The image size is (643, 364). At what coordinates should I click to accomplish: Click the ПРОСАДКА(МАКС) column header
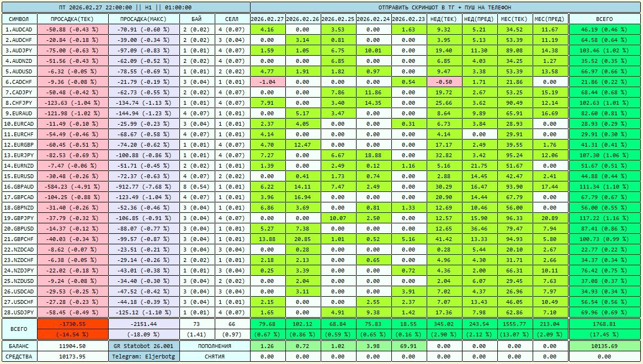[144, 19]
